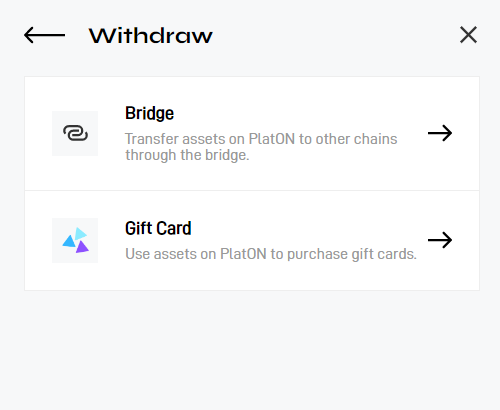Image resolution: width=500 pixels, height=410 pixels.
Task: Open Gift Card via its right arrow
Action: [x=440, y=240]
